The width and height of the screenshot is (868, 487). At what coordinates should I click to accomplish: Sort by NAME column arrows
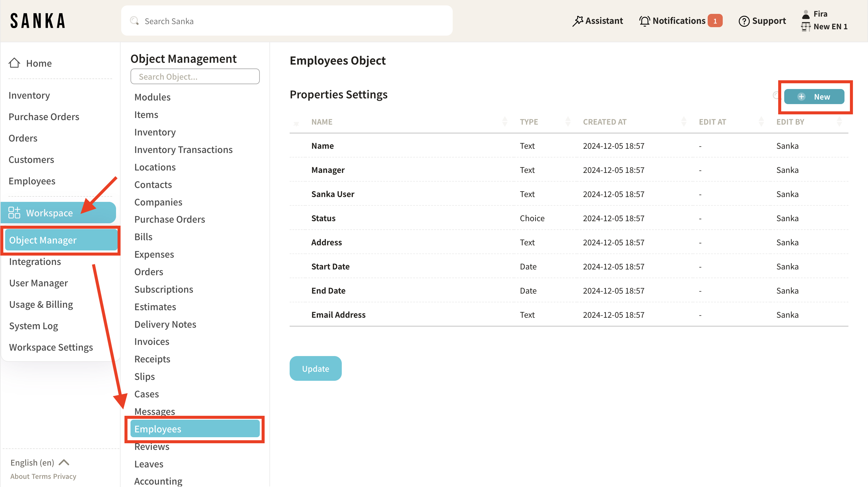505,122
